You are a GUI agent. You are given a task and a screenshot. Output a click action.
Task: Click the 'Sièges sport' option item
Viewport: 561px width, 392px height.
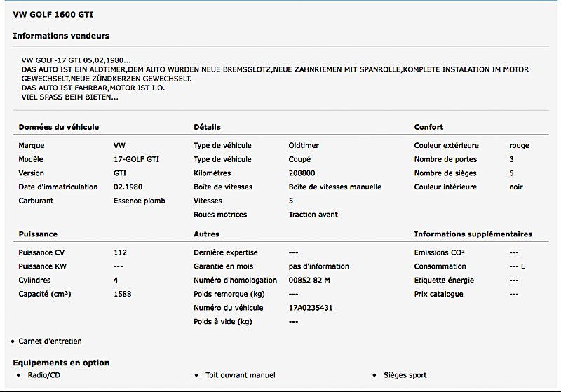tap(405, 375)
